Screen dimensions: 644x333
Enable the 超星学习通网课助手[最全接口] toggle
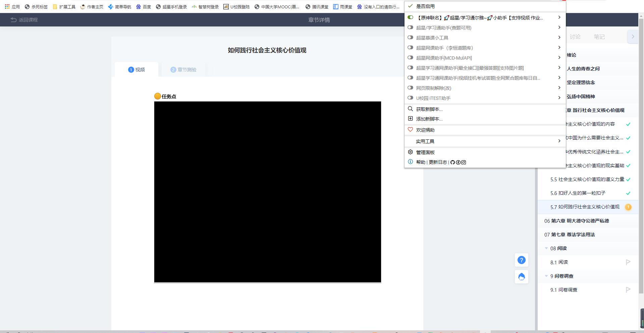click(410, 68)
